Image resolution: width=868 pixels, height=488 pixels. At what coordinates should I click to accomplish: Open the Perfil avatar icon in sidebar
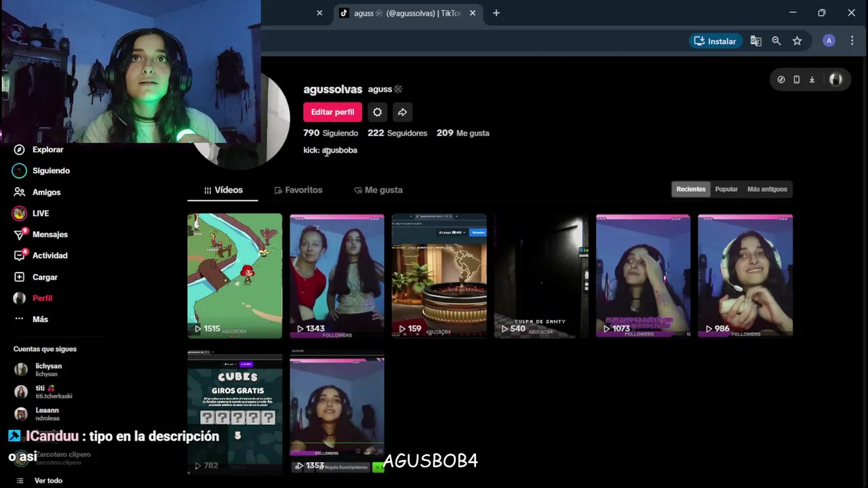20,298
